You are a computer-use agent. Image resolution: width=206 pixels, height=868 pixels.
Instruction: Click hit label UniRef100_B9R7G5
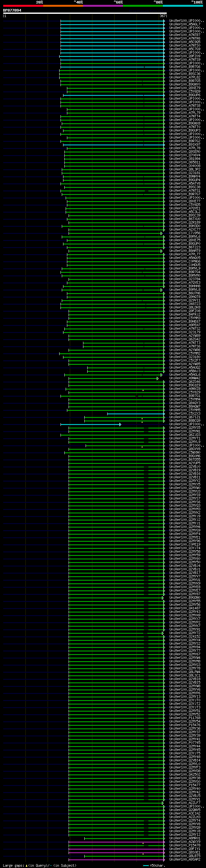point(185,81)
